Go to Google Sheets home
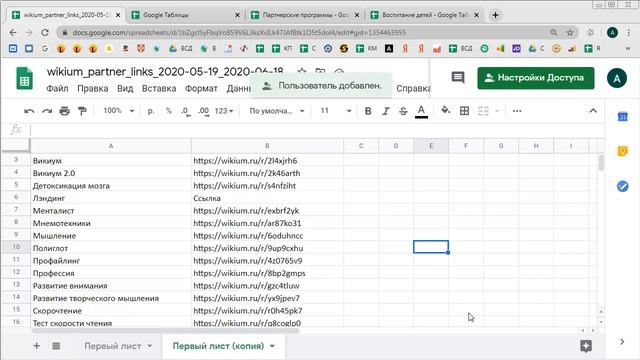640x360 pixels. click(24, 78)
